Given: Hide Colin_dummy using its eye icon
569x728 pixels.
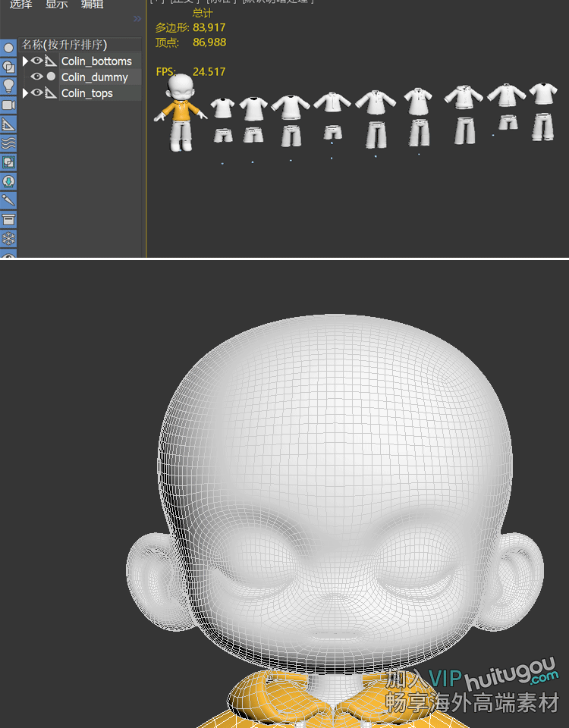Looking at the screenshot, I should point(36,77).
